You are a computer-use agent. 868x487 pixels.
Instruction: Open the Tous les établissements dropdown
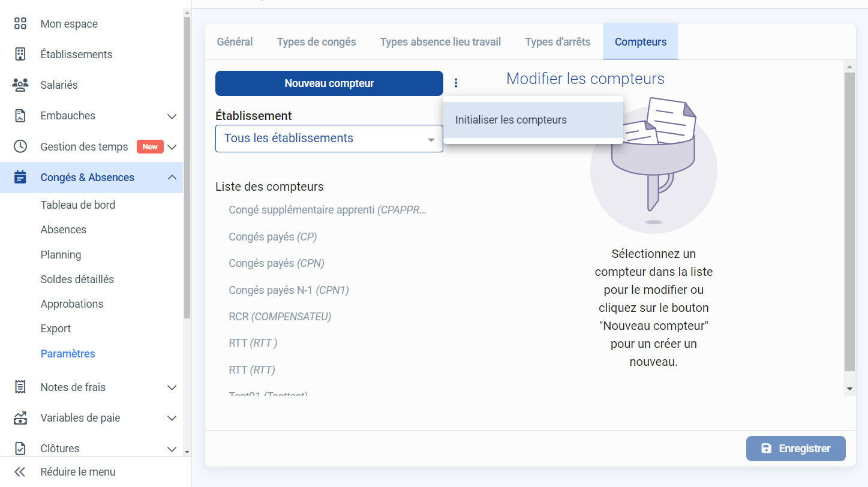329,139
